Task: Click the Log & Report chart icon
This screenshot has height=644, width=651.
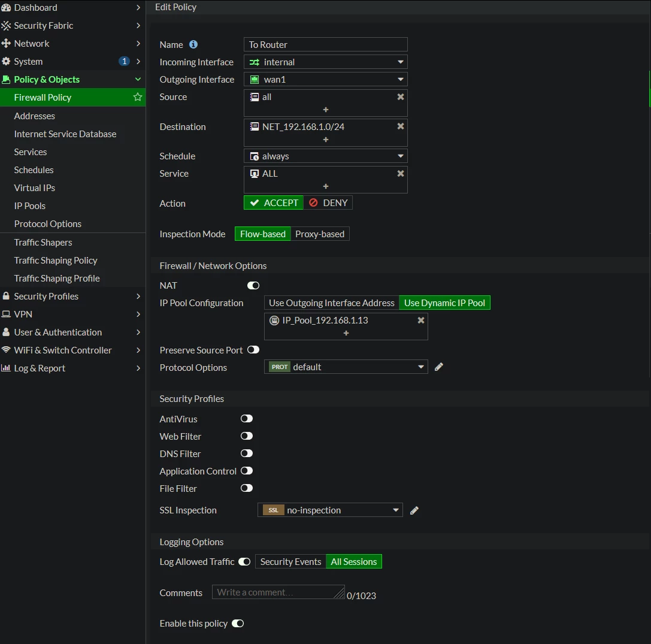Action: point(6,368)
